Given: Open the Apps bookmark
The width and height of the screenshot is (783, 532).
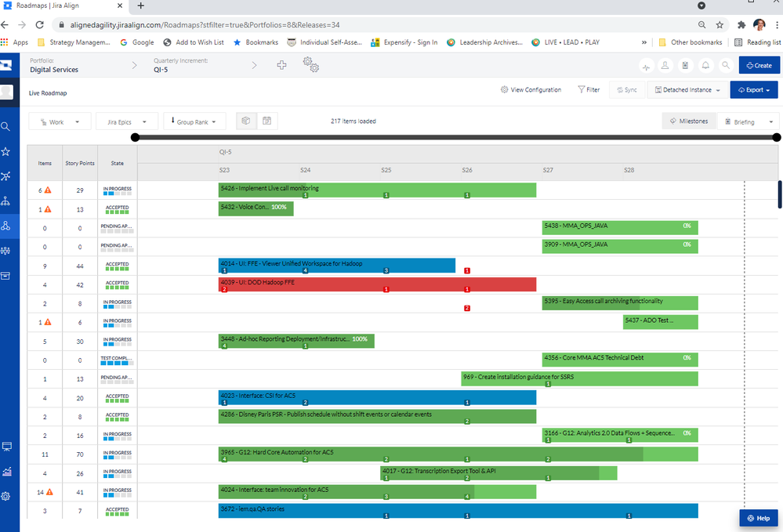Looking at the screenshot, I should (x=15, y=42).
